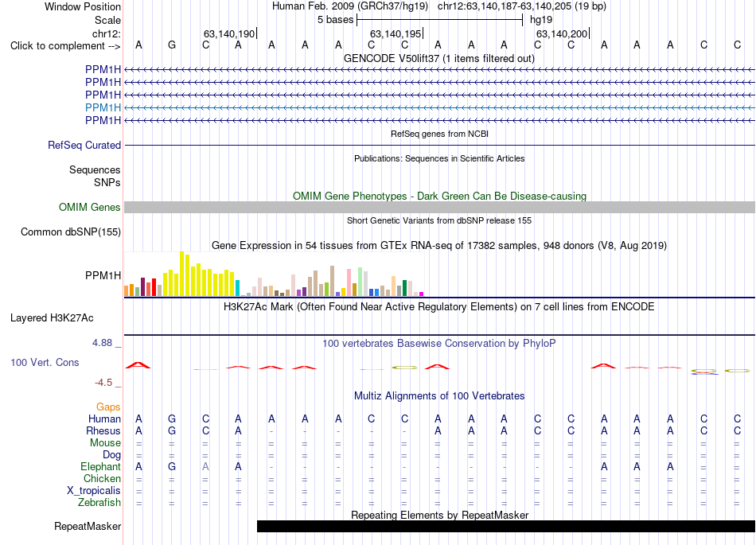Viewport: 756px width, 545px height.
Task: Click 'Multiz Alignments of 100 Vertebrates' title
Action: (439, 396)
